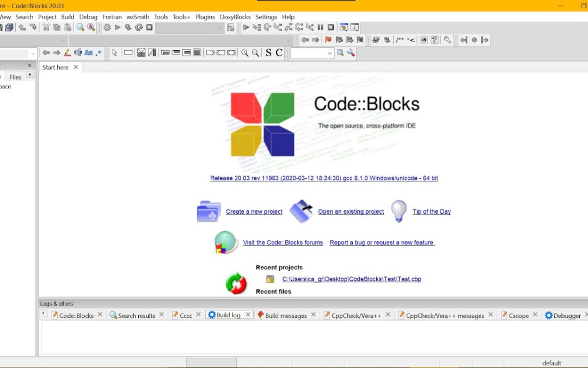Image resolution: width=588 pixels, height=368 pixels.
Task: Open the Show select target dialog icon
Action: click(x=231, y=27)
